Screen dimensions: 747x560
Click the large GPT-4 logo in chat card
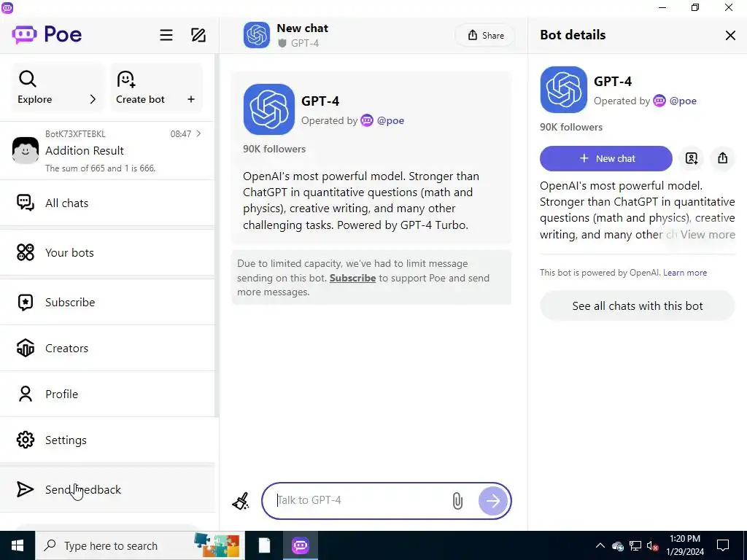[268, 109]
